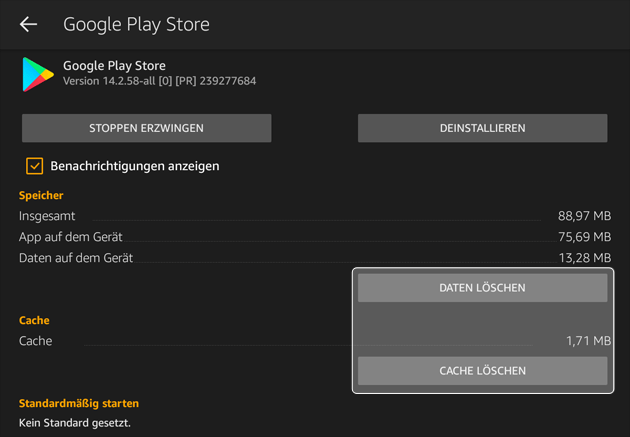
Task: Click the Benachrichtigungen anzeigen label text
Action: [x=135, y=166]
